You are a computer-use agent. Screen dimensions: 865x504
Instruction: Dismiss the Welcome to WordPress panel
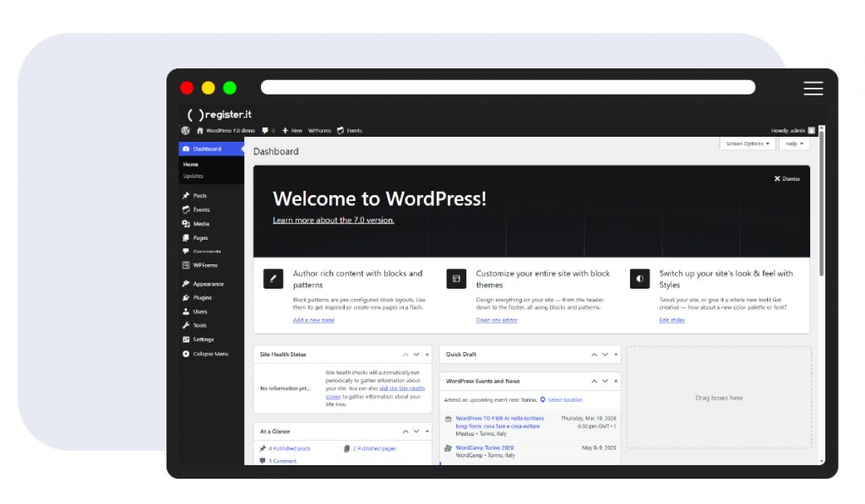point(786,179)
